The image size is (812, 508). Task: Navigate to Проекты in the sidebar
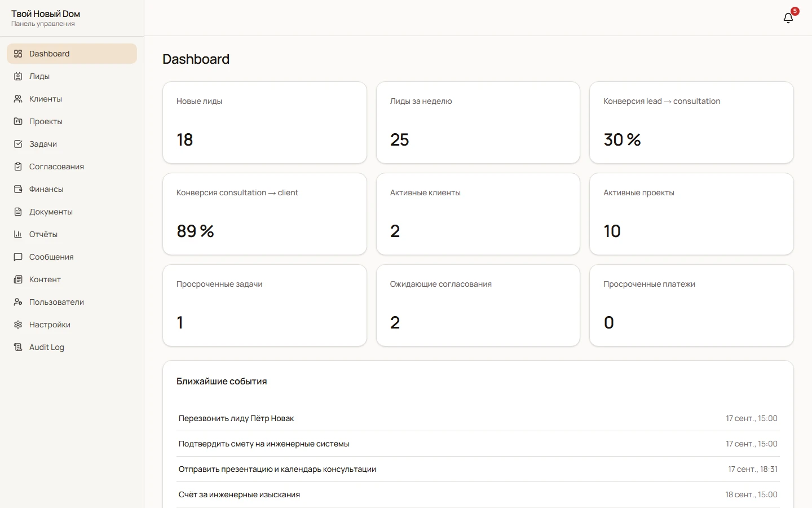click(x=72, y=121)
